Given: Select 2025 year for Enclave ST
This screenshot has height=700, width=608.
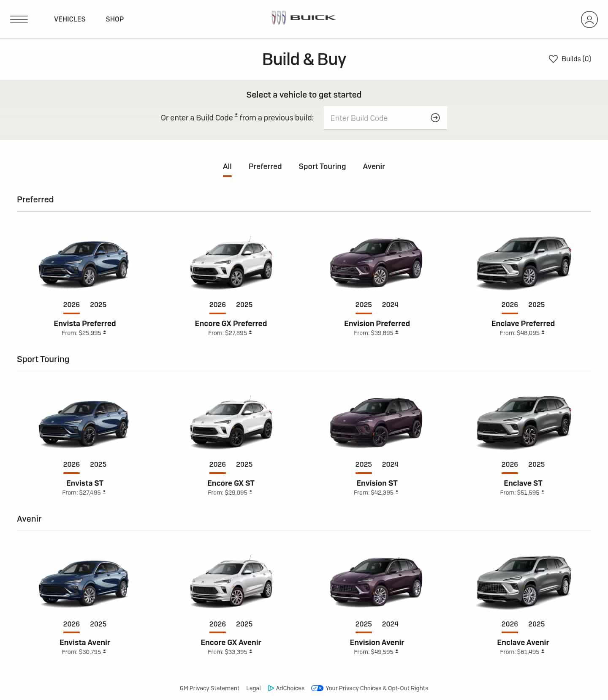Looking at the screenshot, I should pos(537,464).
